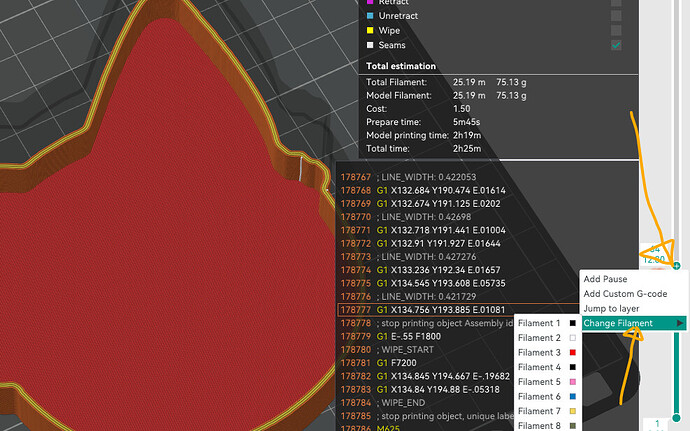Viewport: 690px width, 431px height.
Task: Click Total Filament value 25.19 m
Action: (x=469, y=82)
